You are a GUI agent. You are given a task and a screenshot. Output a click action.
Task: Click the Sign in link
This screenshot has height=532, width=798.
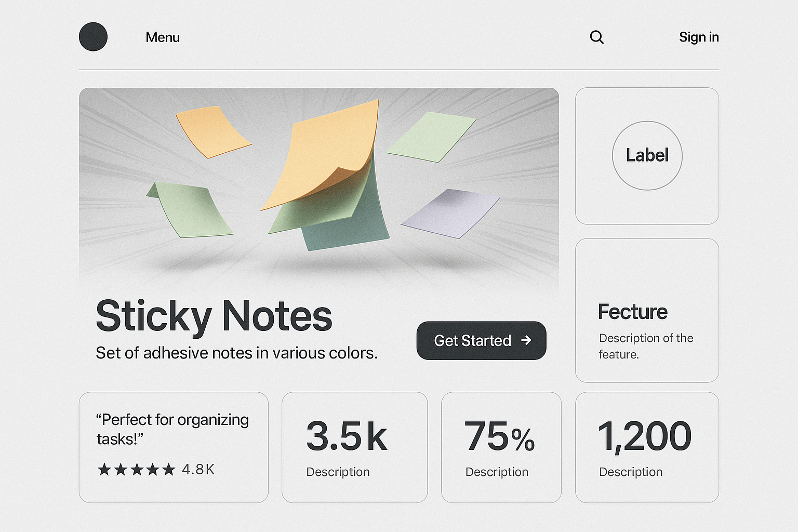coord(699,37)
